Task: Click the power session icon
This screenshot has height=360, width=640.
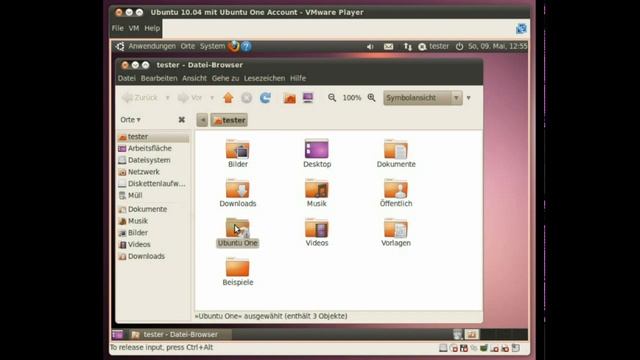Action: 460,47
